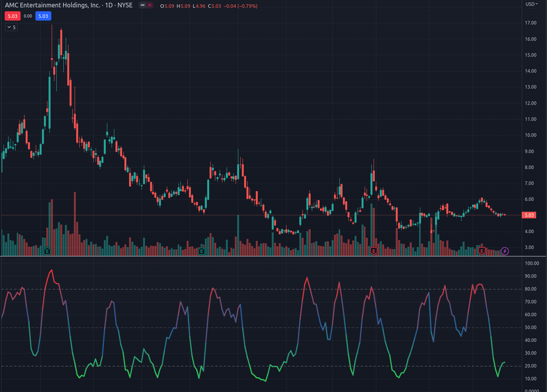Click 3.00 on the price axis
The image size is (547, 392).
click(x=530, y=247)
